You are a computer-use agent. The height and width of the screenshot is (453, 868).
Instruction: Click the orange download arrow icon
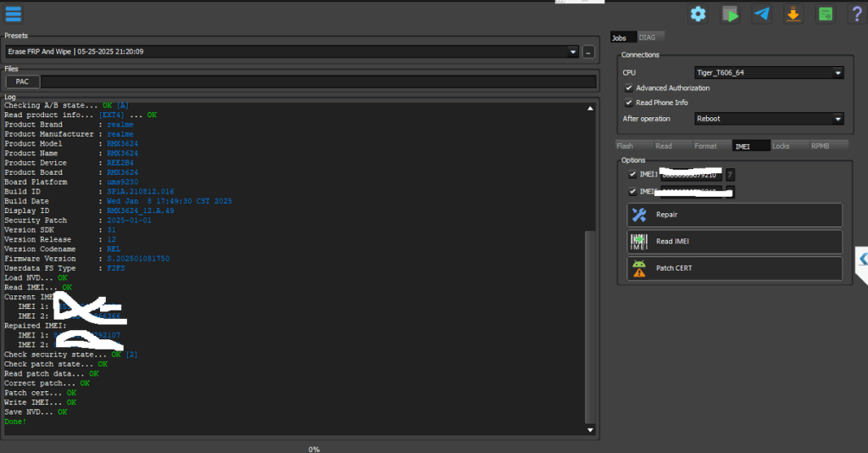[793, 14]
